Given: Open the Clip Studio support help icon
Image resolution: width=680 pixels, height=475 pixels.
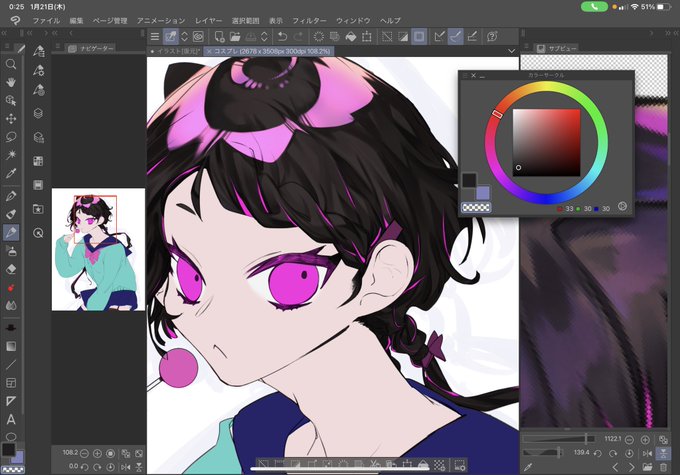Looking at the screenshot, I should (492, 37).
